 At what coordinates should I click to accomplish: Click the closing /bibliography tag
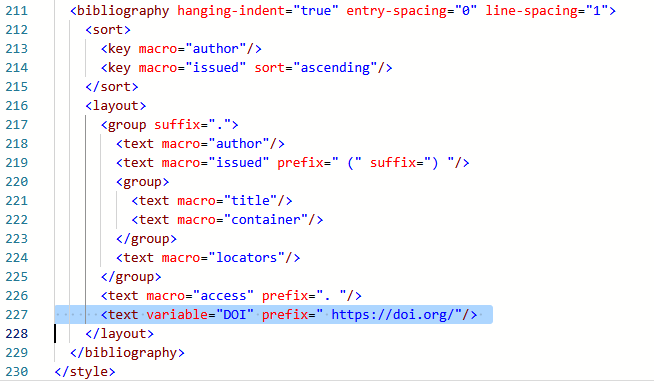coord(127,352)
